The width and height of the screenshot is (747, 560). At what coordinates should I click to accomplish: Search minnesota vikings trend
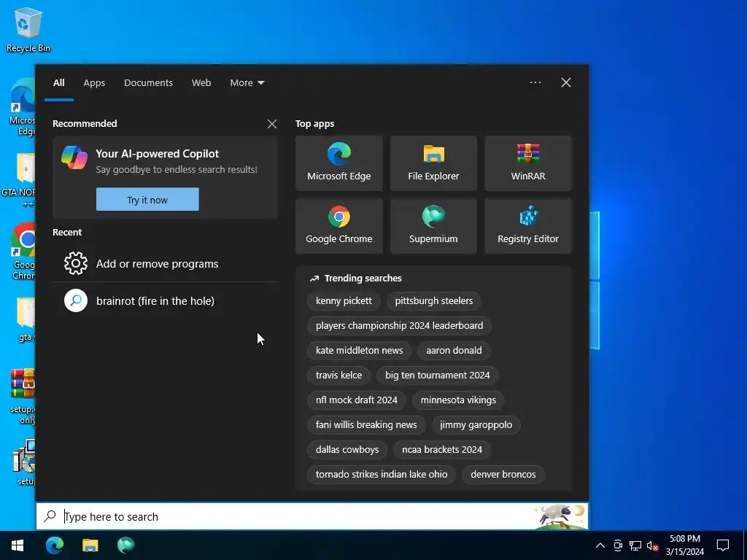(458, 400)
